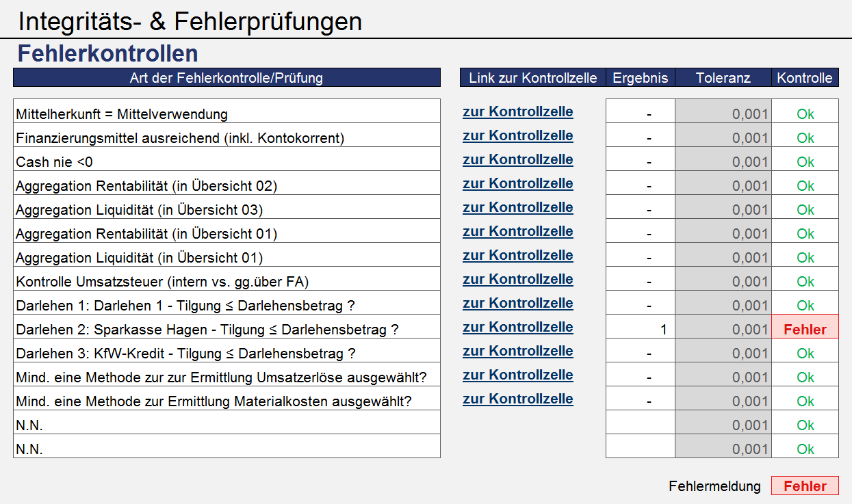The width and height of the screenshot is (852, 504).
Task: Open Kontrollzelle link for Umsatzerlöse method check
Action: tap(518, 375)
